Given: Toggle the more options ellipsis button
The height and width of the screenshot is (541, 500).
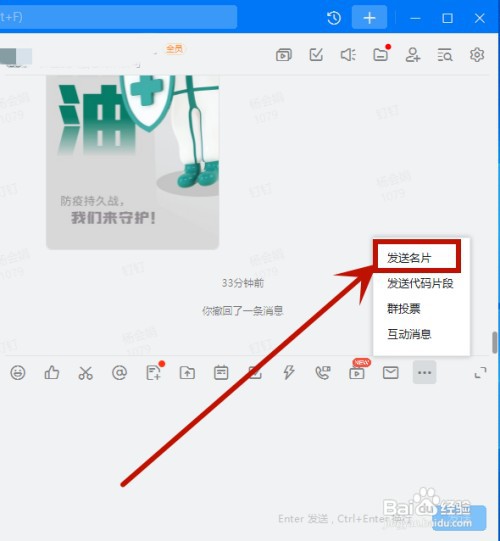Looking at the screenshot, I should (424, 372).
